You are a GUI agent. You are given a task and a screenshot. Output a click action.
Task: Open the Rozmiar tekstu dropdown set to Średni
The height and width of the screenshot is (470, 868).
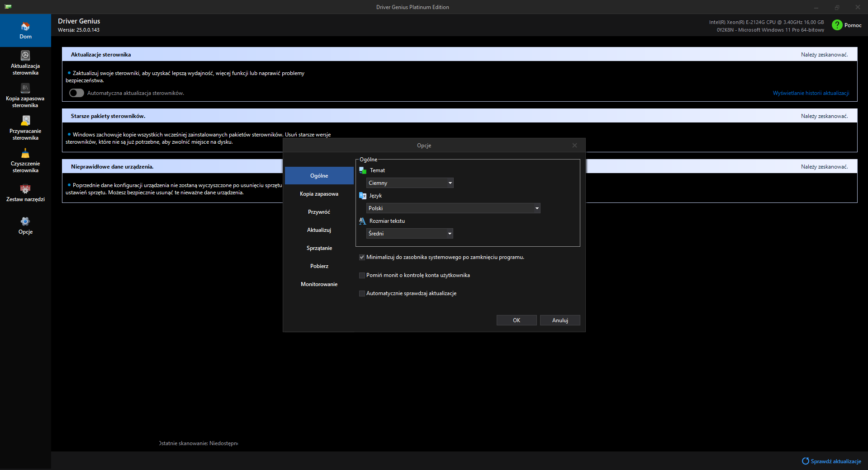click(x=410, y=234)
